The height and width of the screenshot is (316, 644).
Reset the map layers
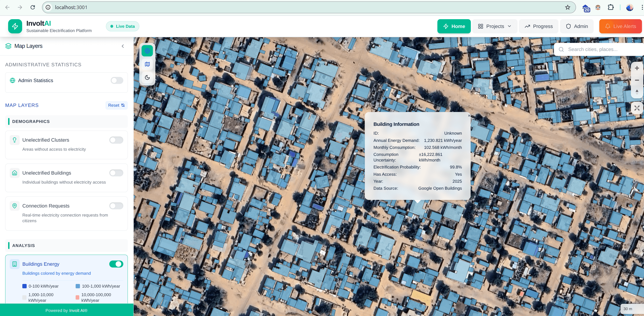click(x=116, y=105)
